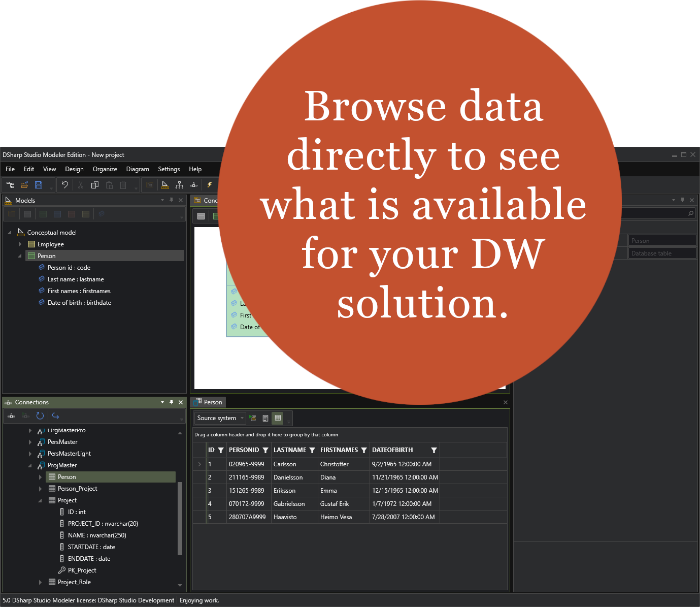Viewport: 700px width, 607px height.
Task: Click the lightning bolt icon in toolbar
Action: tap(209, 185)
